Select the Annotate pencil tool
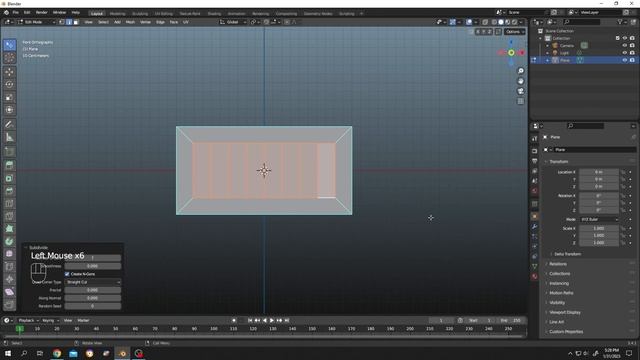Viewport: 640px width, 360px height. click(9, 124)
